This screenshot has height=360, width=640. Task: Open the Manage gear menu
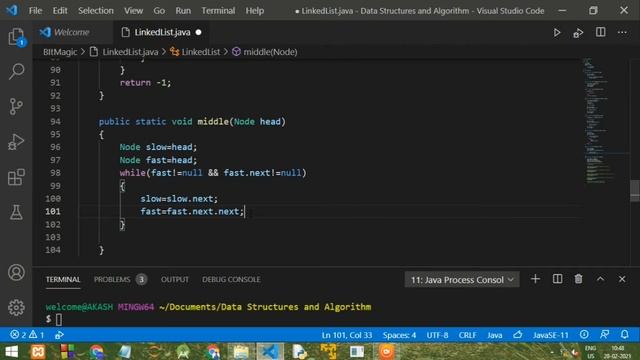coord(16,307)
